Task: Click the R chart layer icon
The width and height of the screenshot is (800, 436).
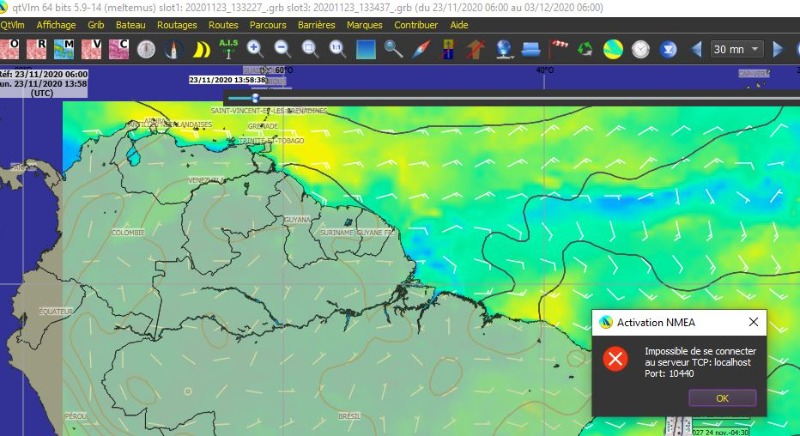Action: pyautogui.click(x=37, y=49)
